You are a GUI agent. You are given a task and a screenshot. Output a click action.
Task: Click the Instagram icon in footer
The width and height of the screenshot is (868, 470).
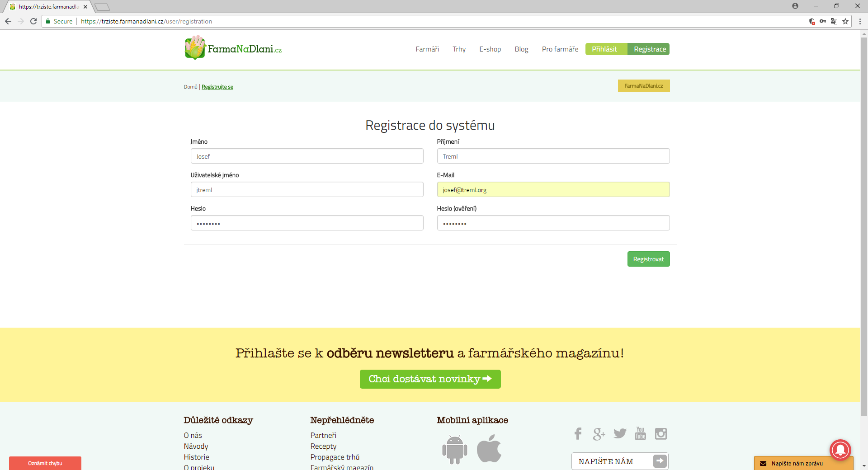[660, 434]
